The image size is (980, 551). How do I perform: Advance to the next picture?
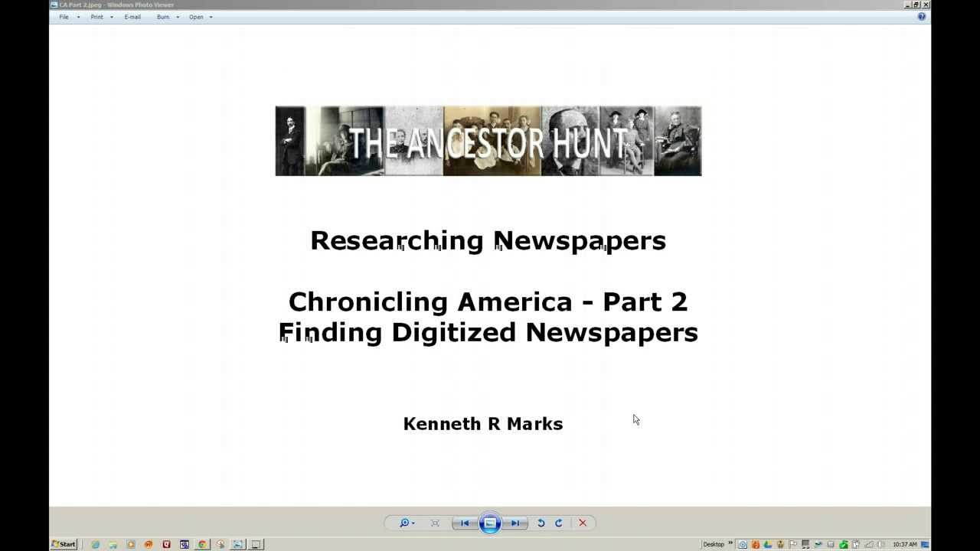pyautogui.click(x=515, y=523)
